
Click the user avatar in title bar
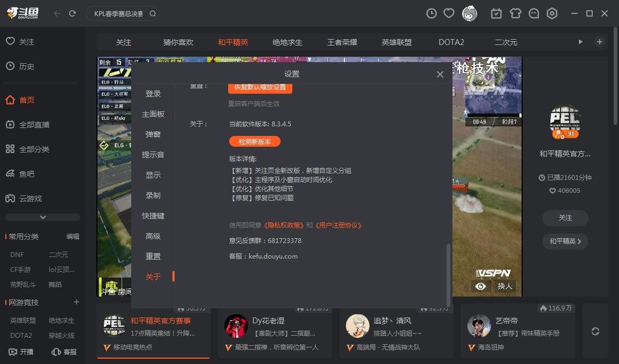pos(470,13)
